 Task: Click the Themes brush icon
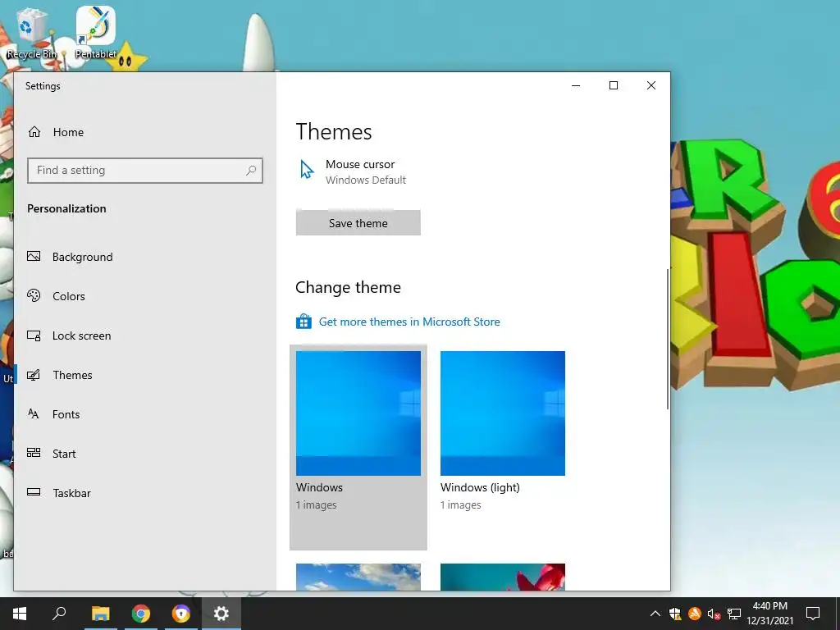pyautogui.click(x=34, y=375)
